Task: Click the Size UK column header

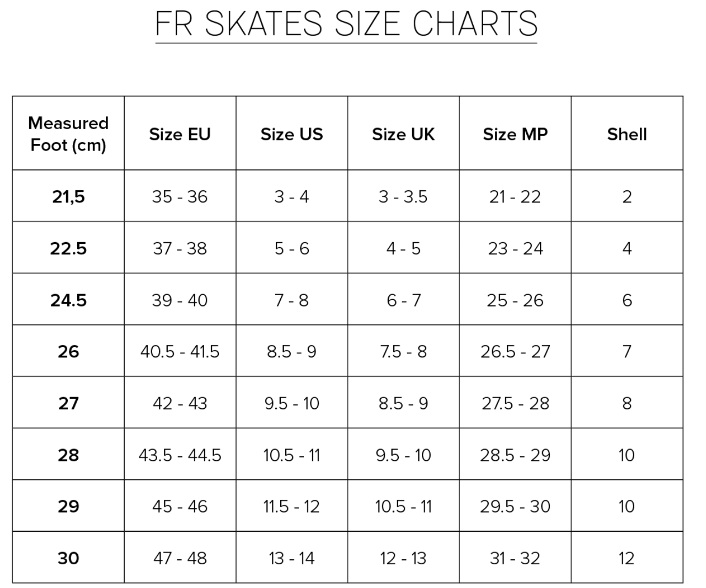Action: point(403,134)
